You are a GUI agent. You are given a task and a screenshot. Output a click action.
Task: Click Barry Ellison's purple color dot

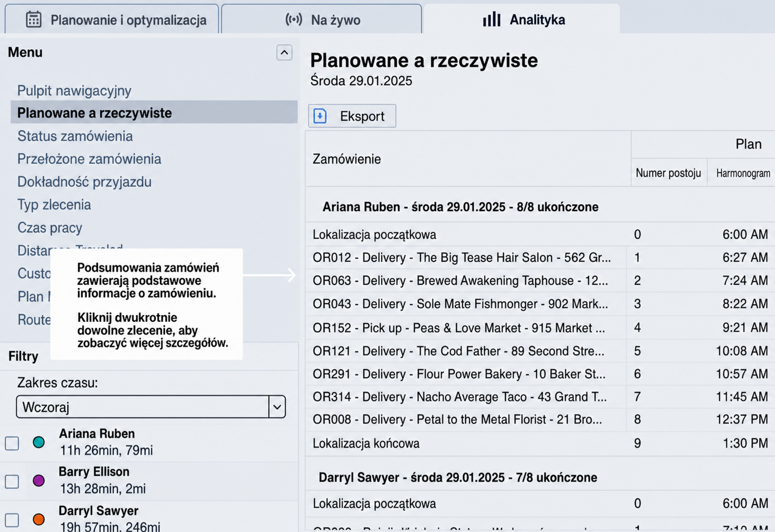click(39, 481)
